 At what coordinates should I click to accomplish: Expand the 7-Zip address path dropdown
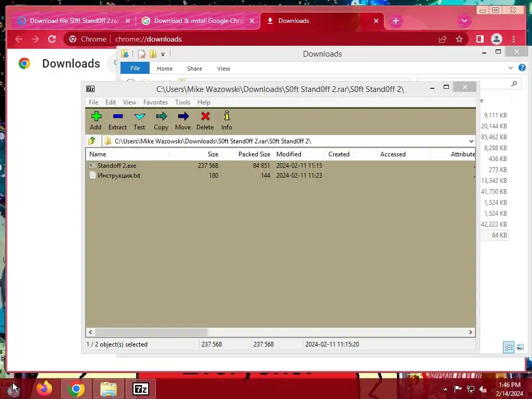point(471,141)
